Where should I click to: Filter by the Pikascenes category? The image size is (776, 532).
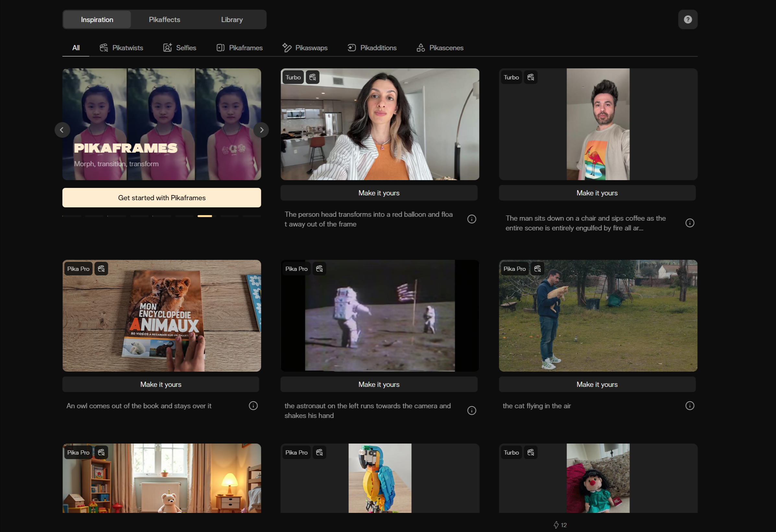coord(440,48)
